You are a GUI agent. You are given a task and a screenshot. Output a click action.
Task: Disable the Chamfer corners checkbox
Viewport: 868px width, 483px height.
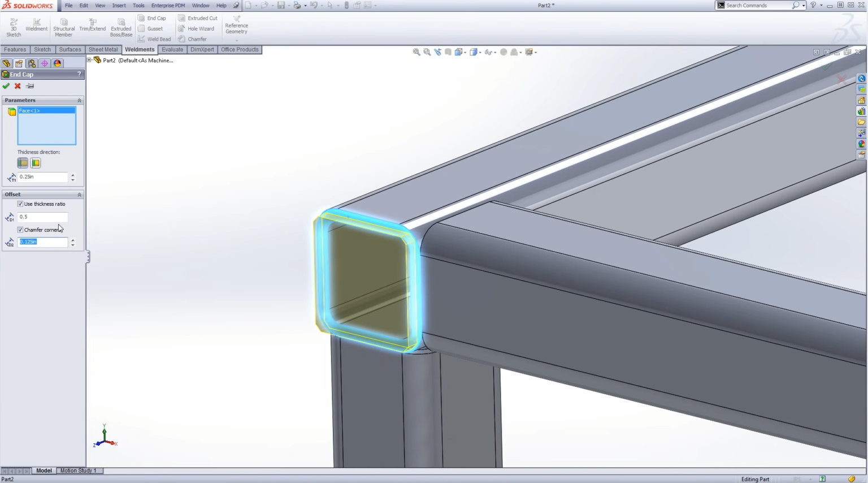(20, 230)
